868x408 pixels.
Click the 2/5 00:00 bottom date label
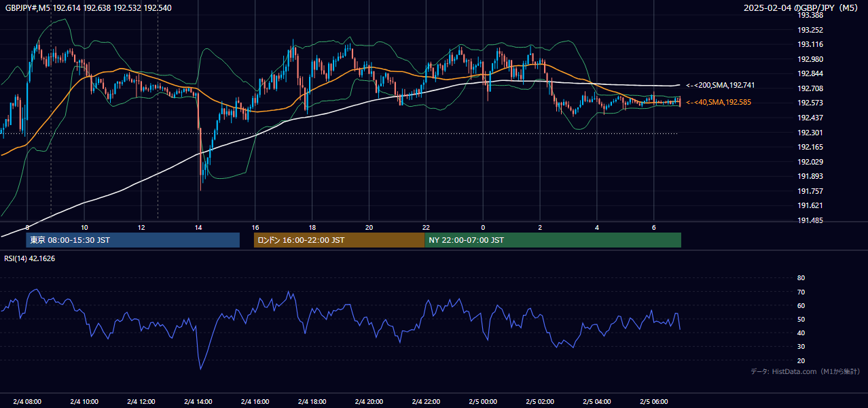[x=484, y=401]
